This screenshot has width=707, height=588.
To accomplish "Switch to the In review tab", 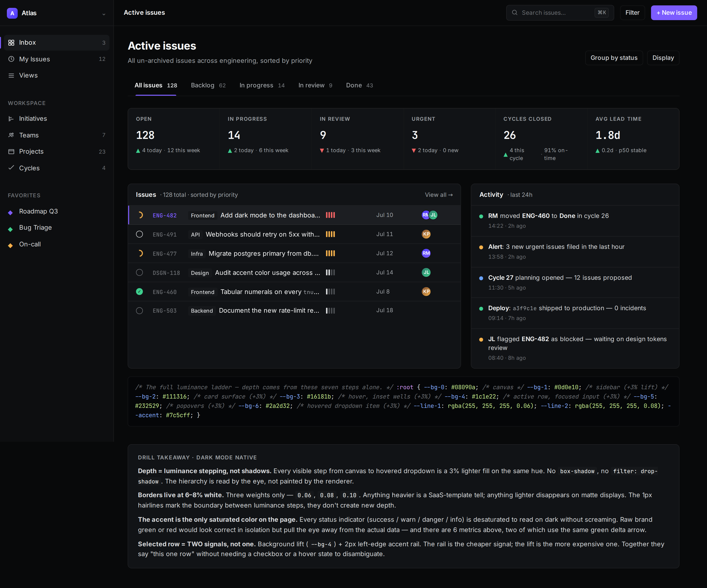I will point(315,85).
